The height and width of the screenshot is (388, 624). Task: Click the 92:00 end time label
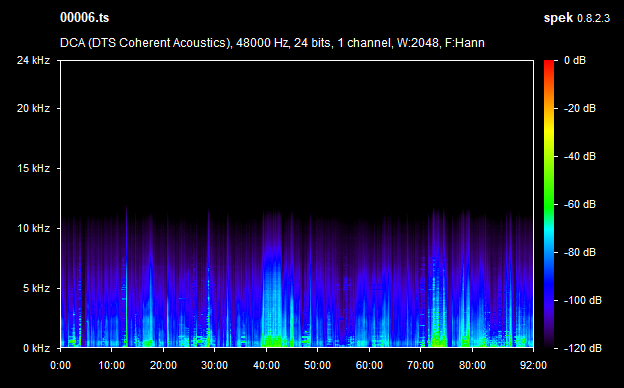pos(533,365)
